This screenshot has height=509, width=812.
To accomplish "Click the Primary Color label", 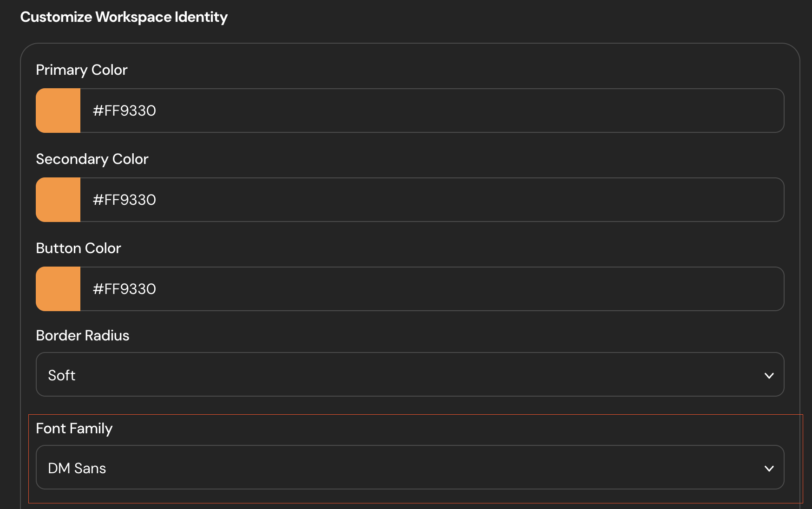I will click(82, 70).
